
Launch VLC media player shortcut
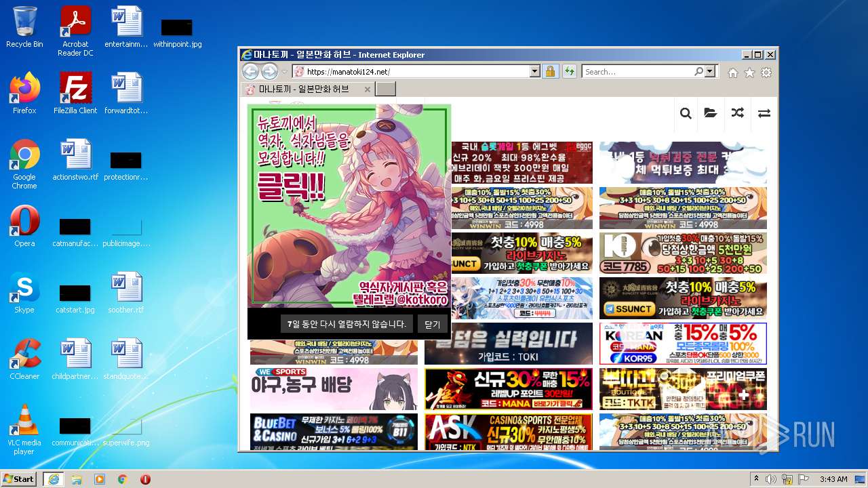click(24, 430)
